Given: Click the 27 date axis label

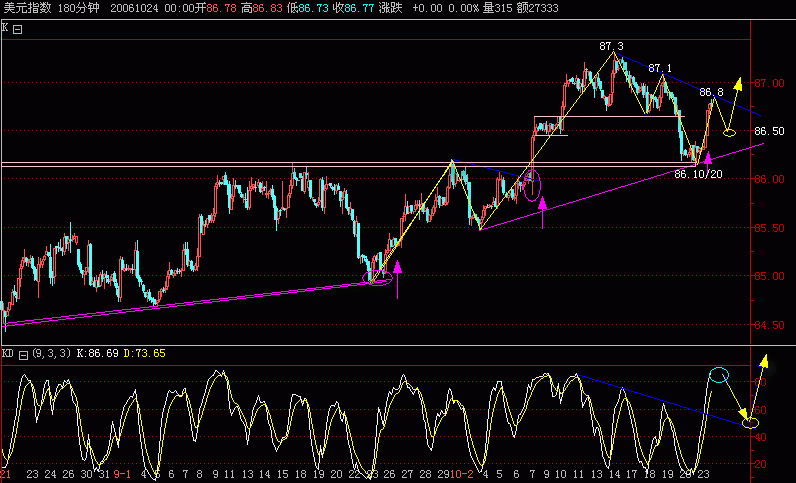Looking at the screenshot, I should point(407,474).
